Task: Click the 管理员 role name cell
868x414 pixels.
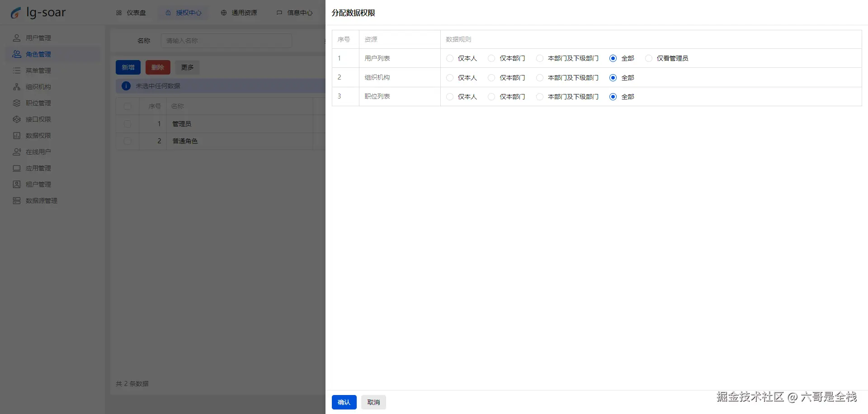Action: 240,124
